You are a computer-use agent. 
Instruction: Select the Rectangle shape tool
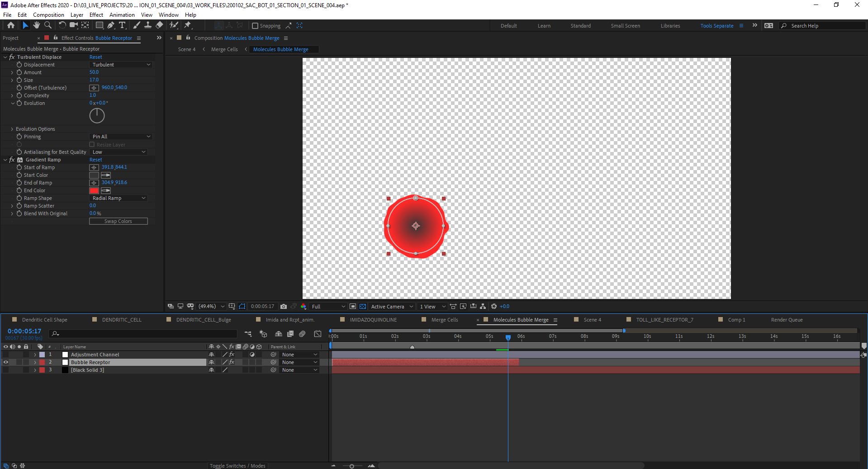[x=99, y=25]
